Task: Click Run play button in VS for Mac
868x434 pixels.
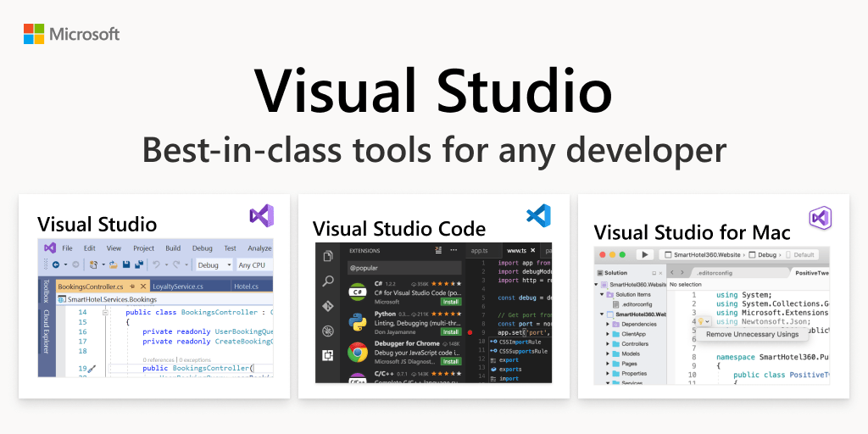Action: pyautogui.click(x=644, y=254)
